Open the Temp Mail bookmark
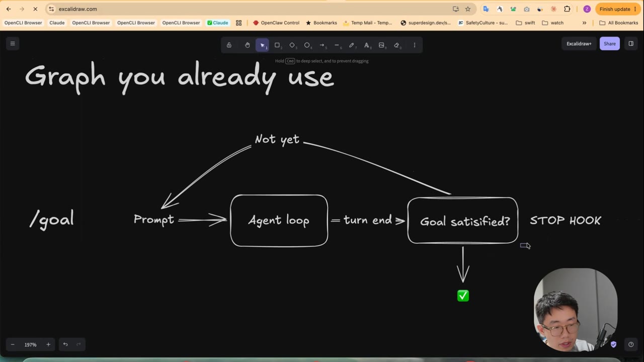The width and height of the screenshot is (644, 362). pyautogui.click(x=368, y=23)
